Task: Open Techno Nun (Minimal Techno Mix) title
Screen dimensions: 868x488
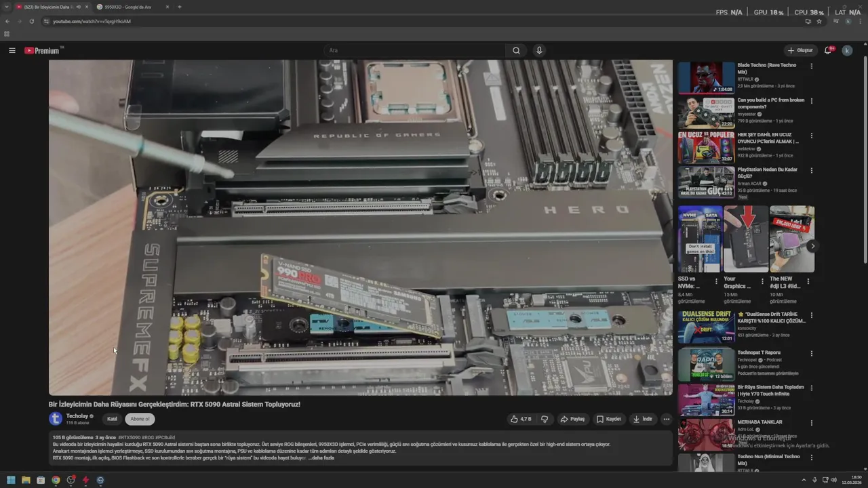Action: (768, 460)
